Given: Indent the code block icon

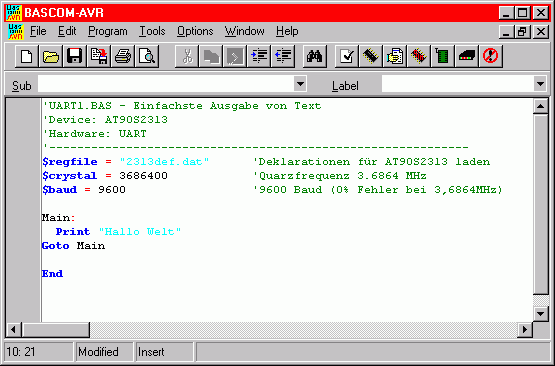Looking at the screenshot, I should (259, 56).
